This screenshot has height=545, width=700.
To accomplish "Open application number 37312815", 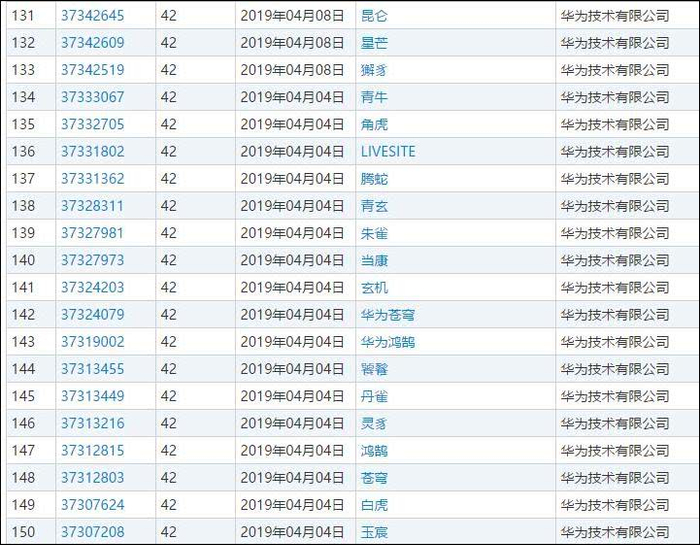I will point(92,451).
